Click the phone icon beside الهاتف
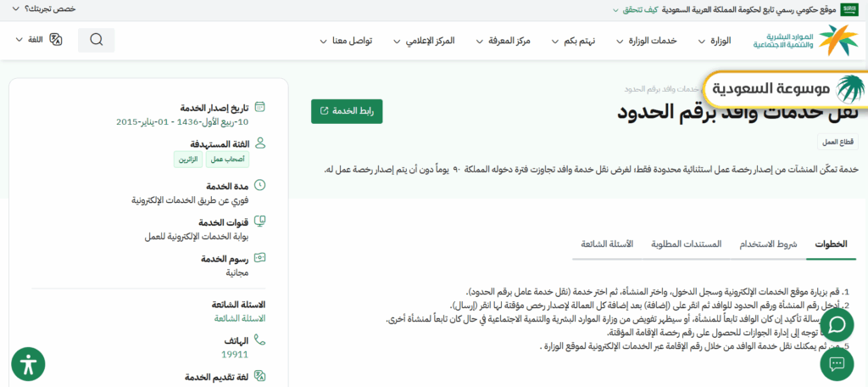 point(259,339)
